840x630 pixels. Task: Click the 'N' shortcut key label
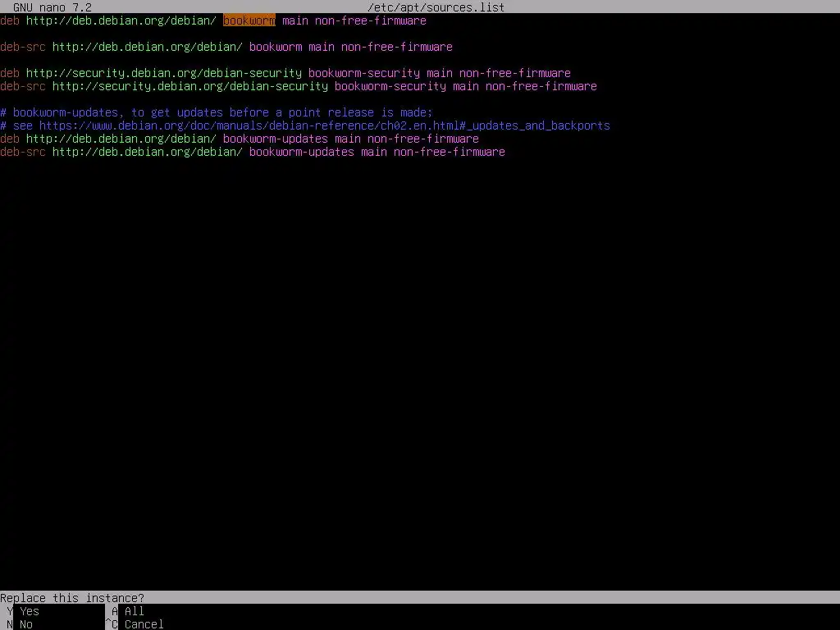pyautogui.click(x=10, y=624)
